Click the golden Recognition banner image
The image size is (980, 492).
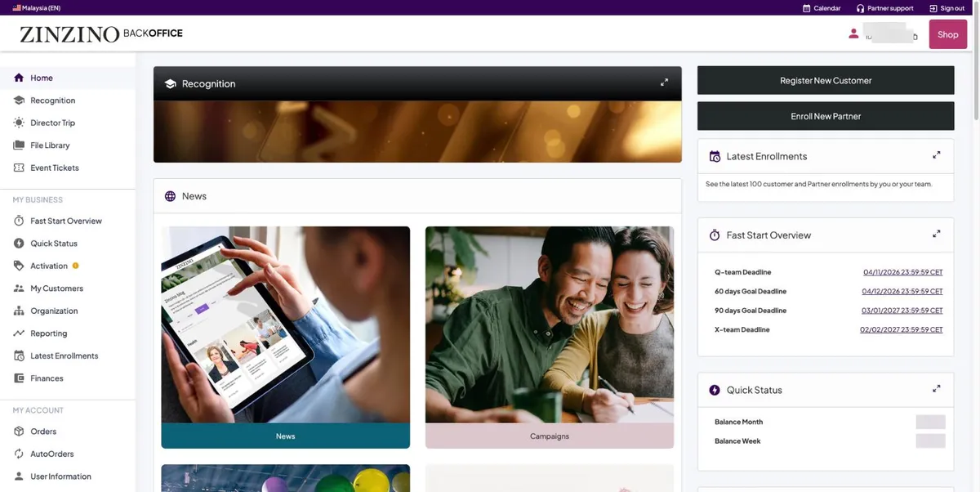[417, 132]
